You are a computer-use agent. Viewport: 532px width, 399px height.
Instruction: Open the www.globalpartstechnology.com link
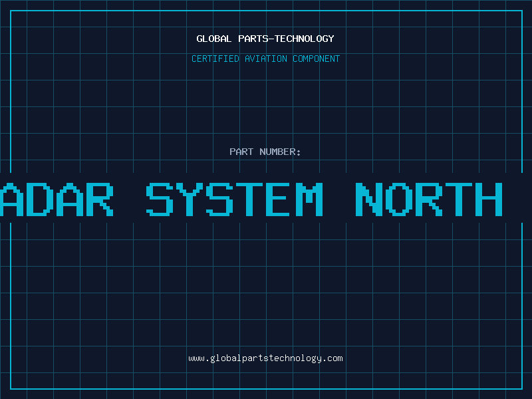tap(265, 358)
